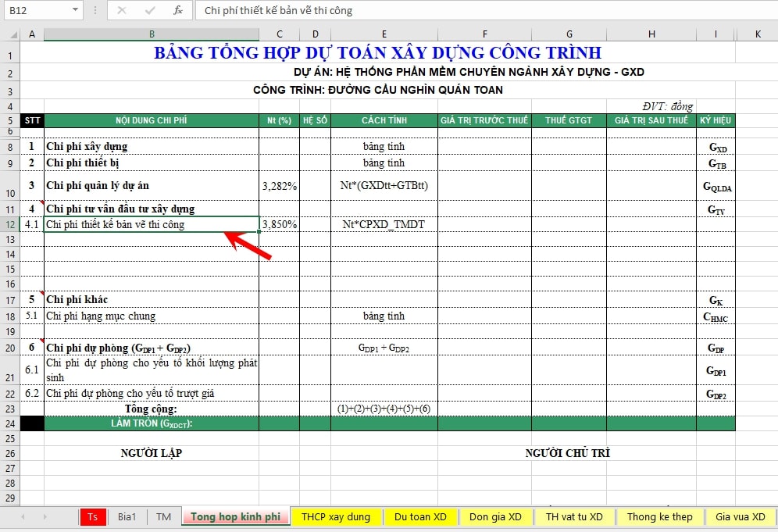Click the 3,282% cell for project management
Image resolution: width=778 pixels, height=532 pixels.
click(279, 186)
